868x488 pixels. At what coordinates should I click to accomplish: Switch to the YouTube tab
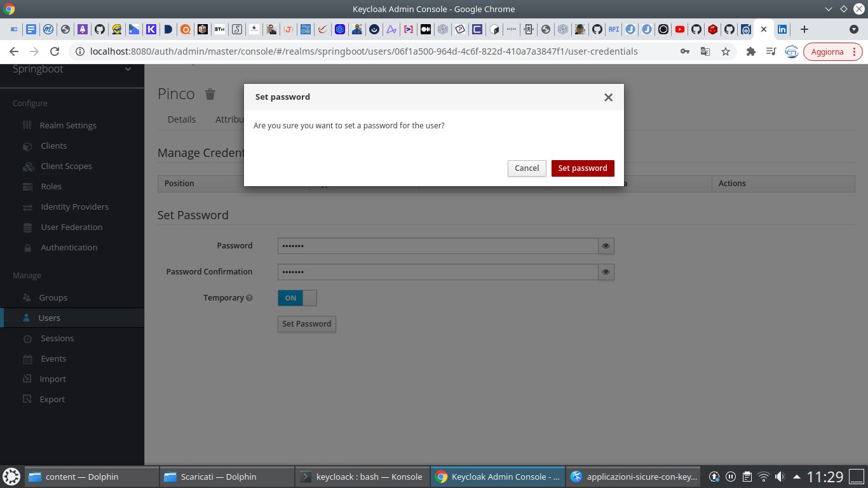click(680, 29)
